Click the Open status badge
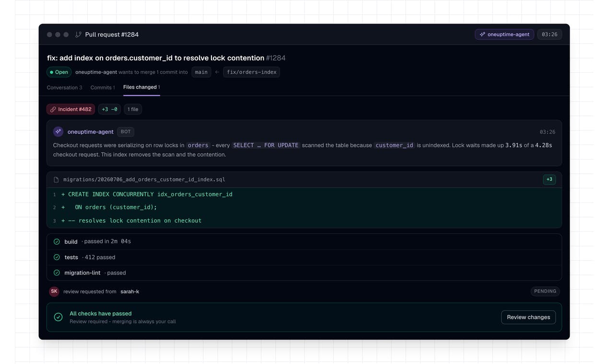Image resolution: width=609 pixels, height=364 pixels. click(59, 72)
